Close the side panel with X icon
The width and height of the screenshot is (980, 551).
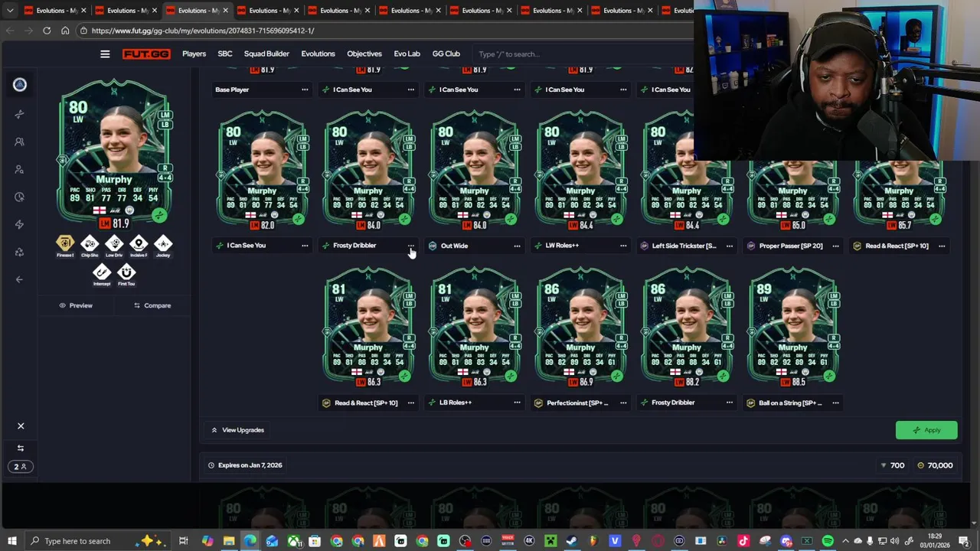click(x=21, y=426)
